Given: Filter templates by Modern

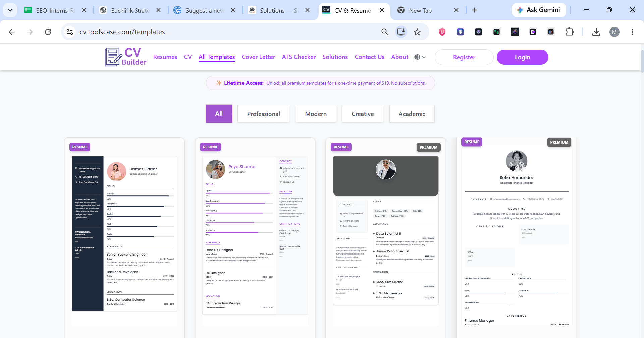Looking at the screenshot, I should pyautogui.click(x=316, y=114).
